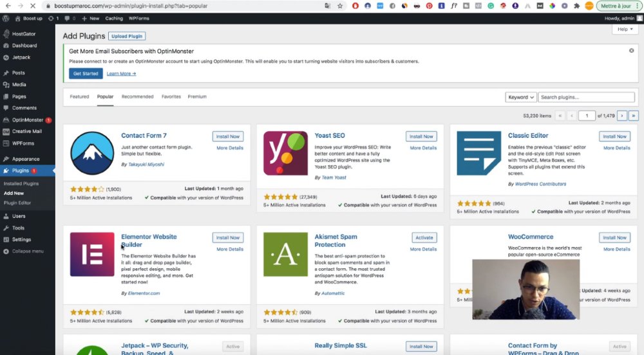Open Keyword search type dropdown
The image size is (644, 355).
coord(520,97)
